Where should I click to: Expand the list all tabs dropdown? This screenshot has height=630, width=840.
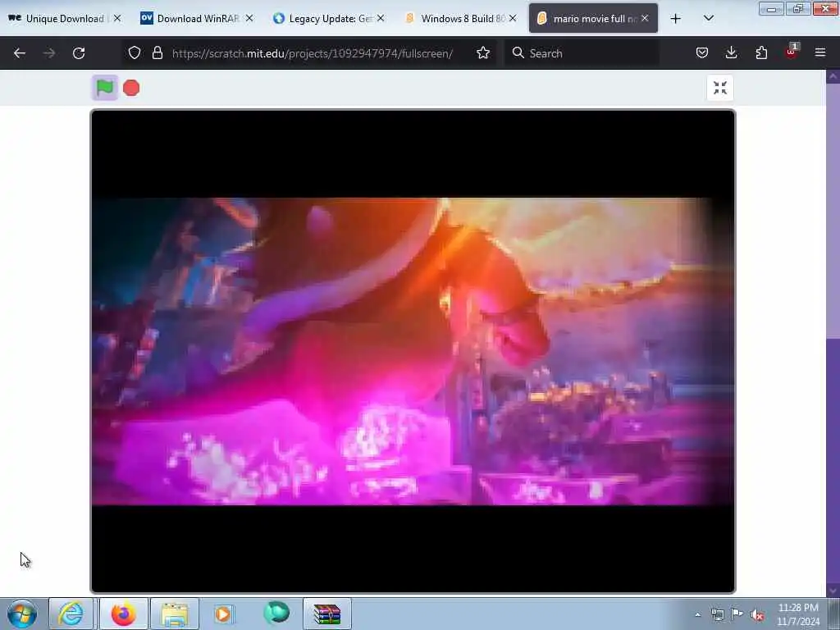[x=708, y=18]
